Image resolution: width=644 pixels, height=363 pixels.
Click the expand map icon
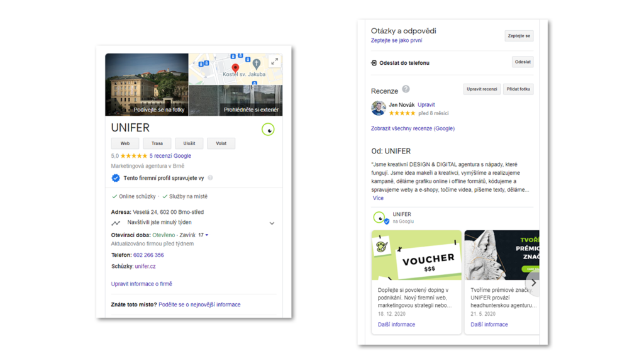click(274, 62)
